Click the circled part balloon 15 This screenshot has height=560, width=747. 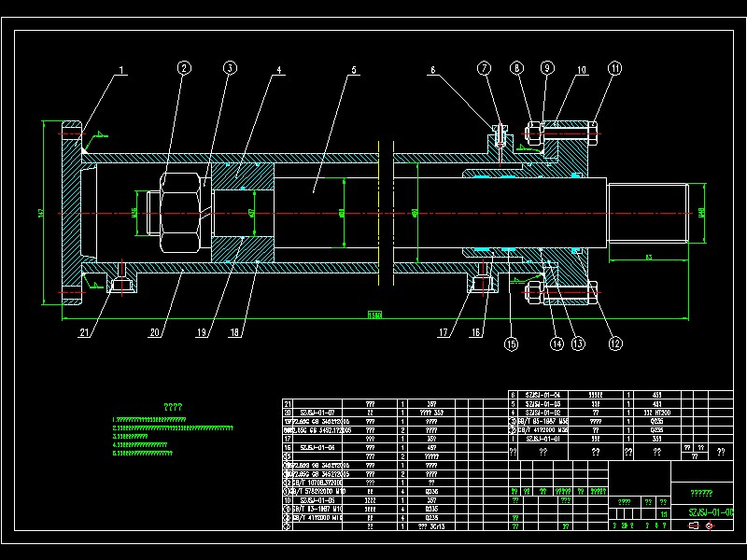[511, 343]
